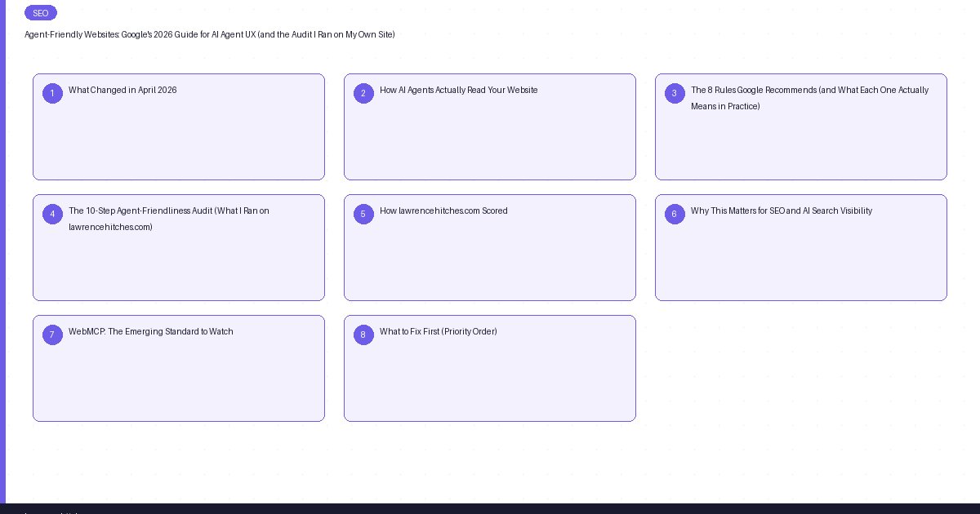
Task: Click the number 3 circle badge
Action: (675, 93)
